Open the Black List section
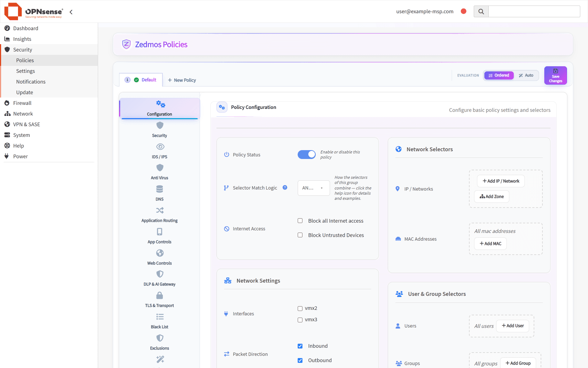588x368 pixels. click(159, 321)
